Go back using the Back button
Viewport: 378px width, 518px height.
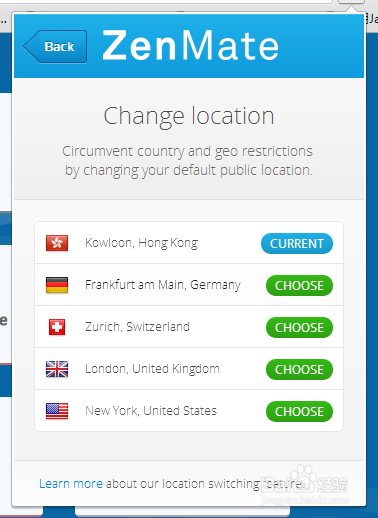[x=55, y=47]
